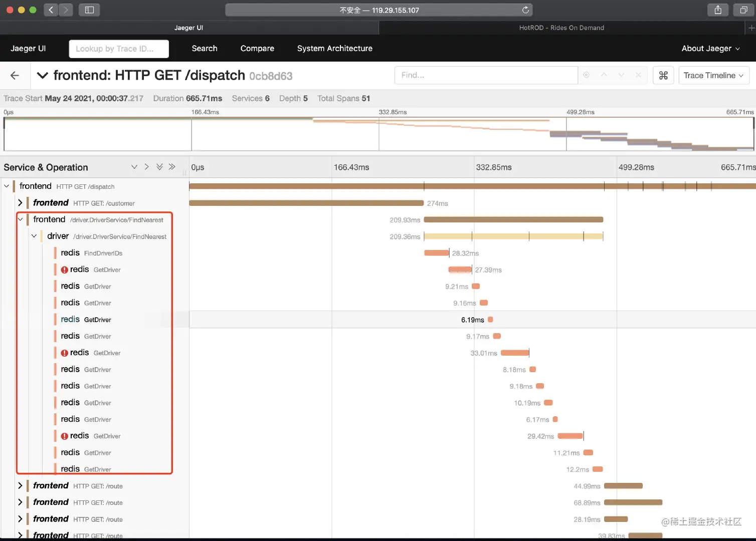
Task: Collapse frontend /driver.DriverService/FindNearest span
Action: tap(20, 219)
